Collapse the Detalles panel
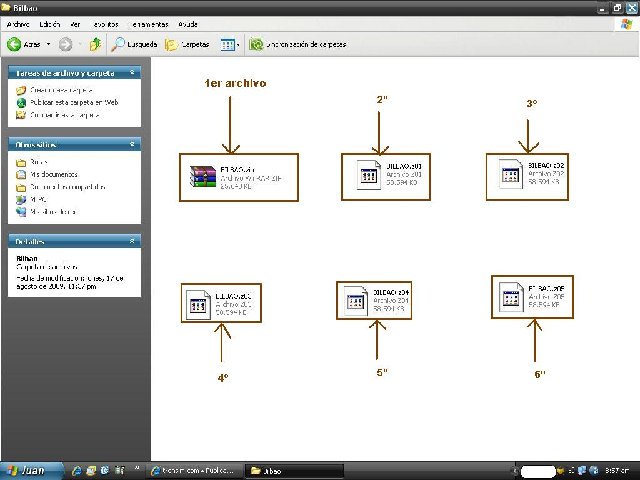The width and height of the screenshot is (640, 480). [133, 241]
